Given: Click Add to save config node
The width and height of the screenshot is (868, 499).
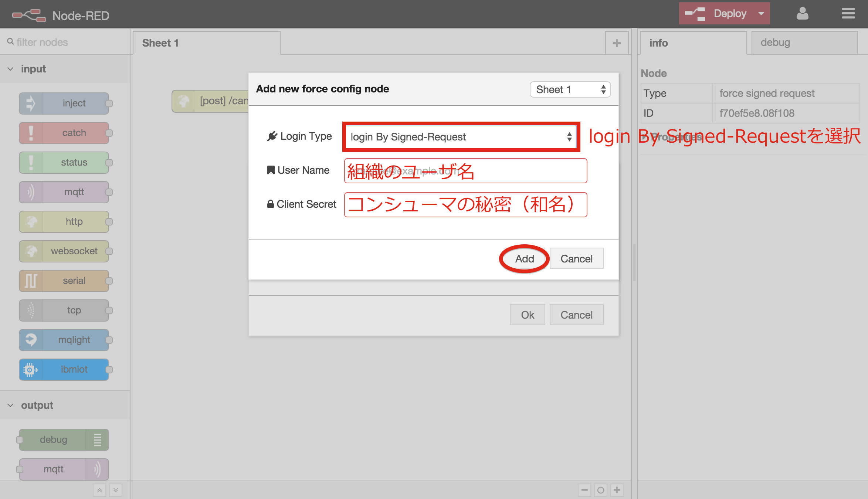Looking at the screenshot, I should (x=525, y=259).
